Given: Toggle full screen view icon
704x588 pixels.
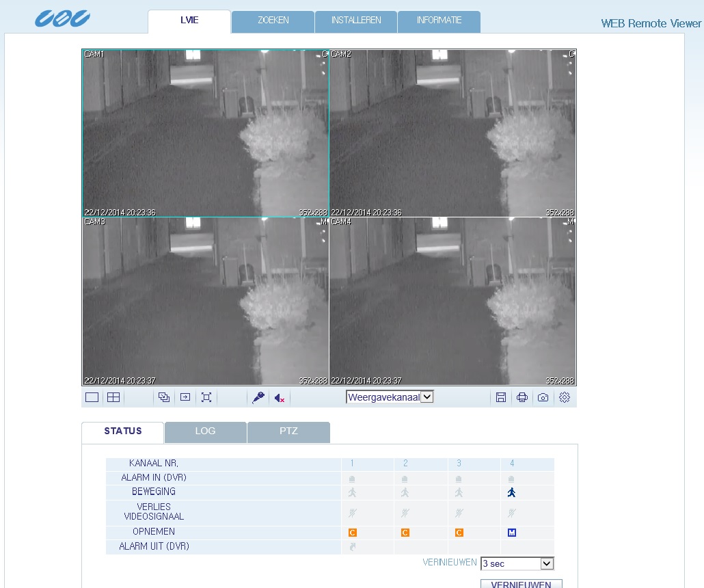Looking at the screenshot, I should click(206, 397).
